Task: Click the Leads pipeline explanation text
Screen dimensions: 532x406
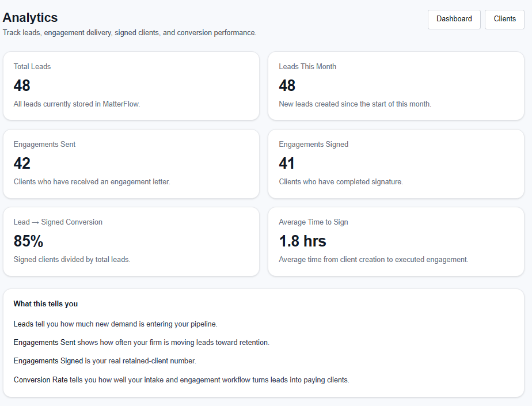Action: [115, 324]
